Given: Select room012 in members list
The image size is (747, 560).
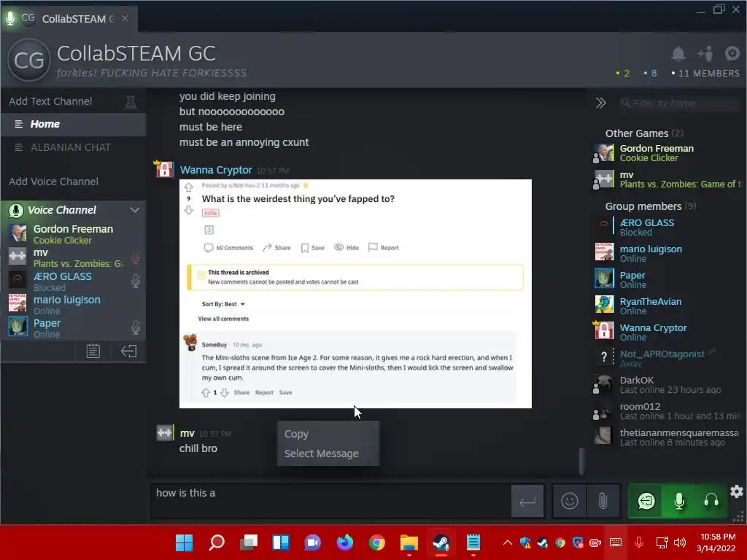Looking at the screenshot, I should click(667, 411).
